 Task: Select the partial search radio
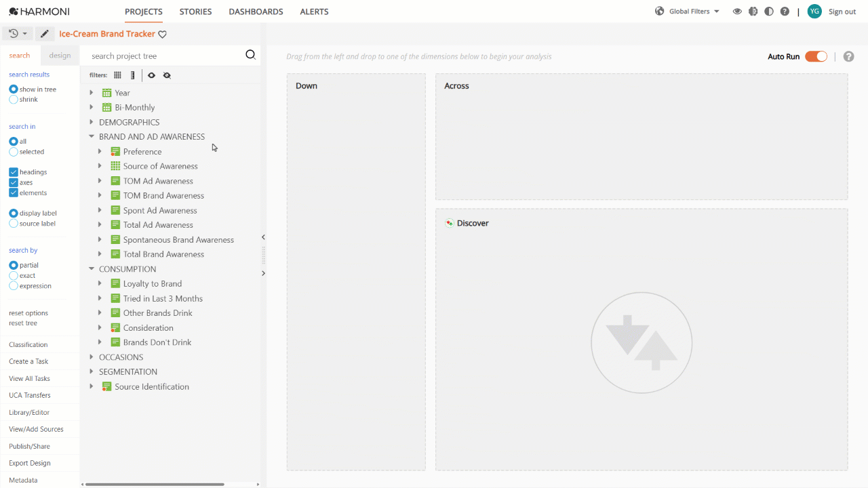click(x=14, y=266)
